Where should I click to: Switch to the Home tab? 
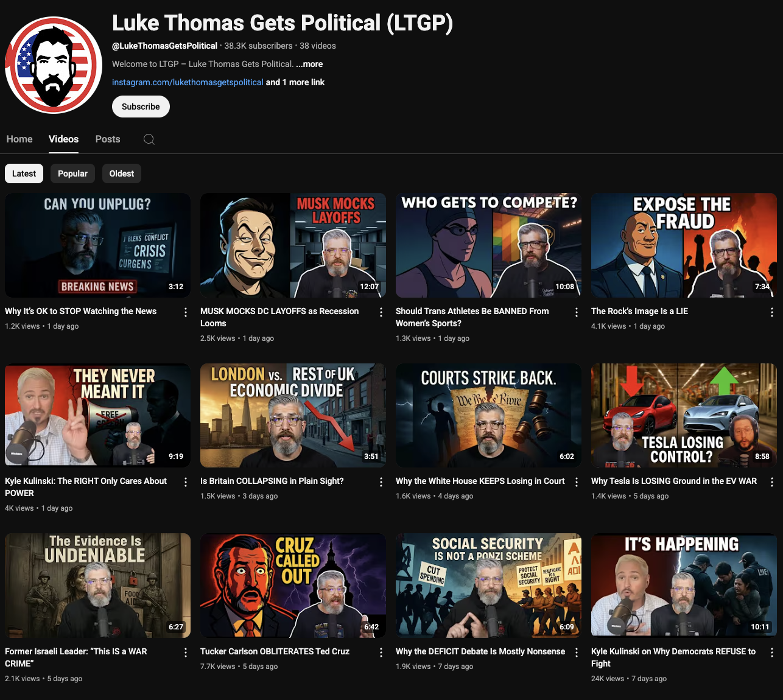click(19, 139)
